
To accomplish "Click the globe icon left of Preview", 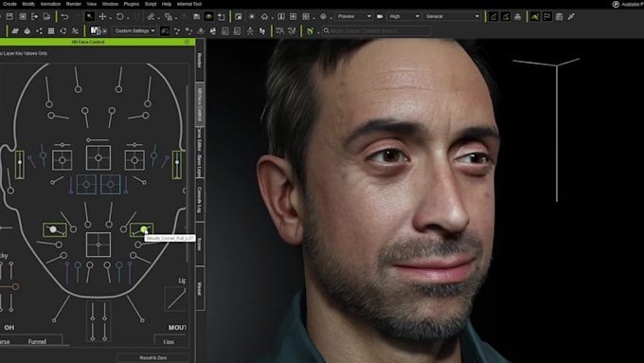I will [x=323, y=16].
